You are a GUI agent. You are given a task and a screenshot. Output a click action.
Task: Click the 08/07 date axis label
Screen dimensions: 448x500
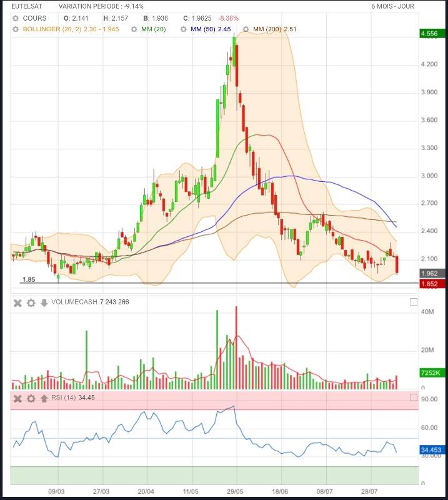pyautogui.click(x=324, y=491)
